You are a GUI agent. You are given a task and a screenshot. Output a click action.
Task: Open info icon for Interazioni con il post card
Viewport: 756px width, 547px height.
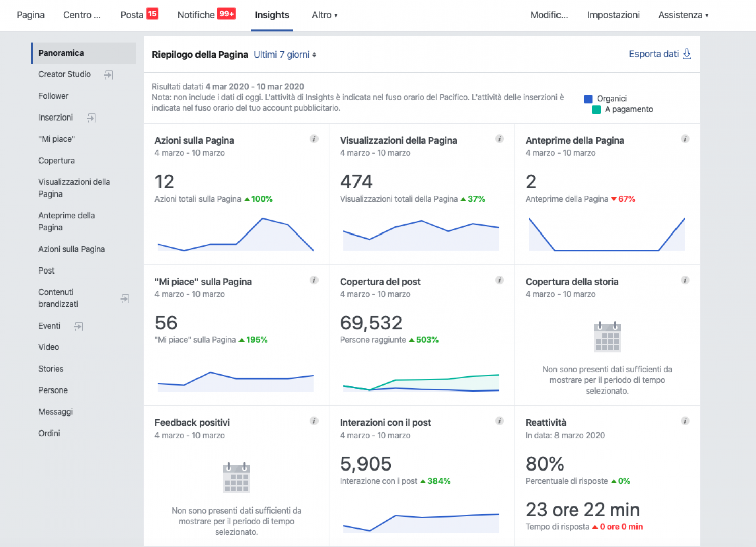(x=499, y=421)
